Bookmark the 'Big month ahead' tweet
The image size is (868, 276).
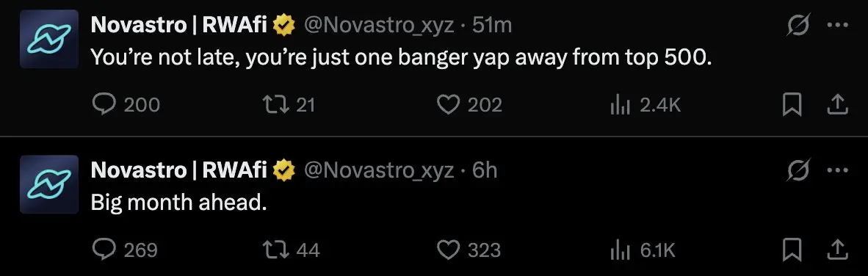(x=792, y=250)
